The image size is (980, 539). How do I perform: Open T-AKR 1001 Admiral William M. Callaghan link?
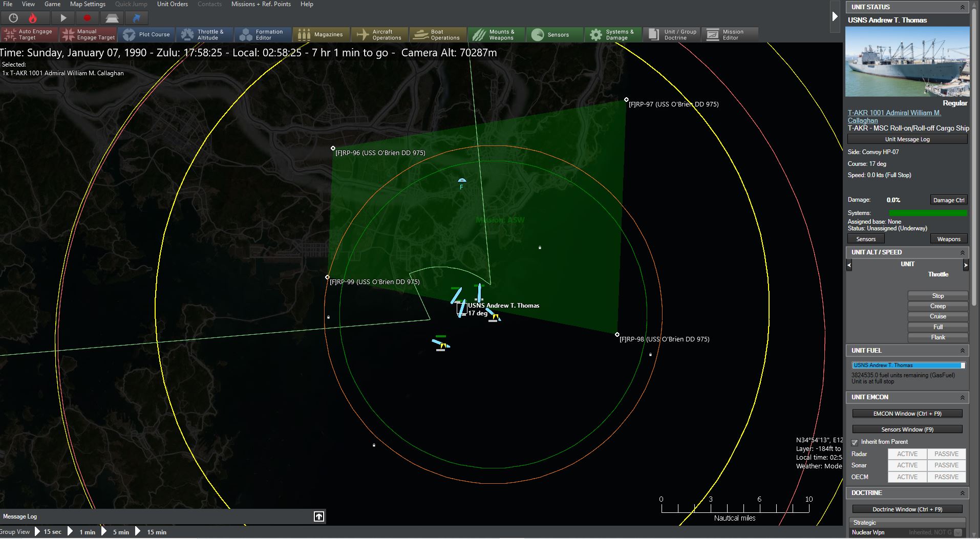click(x=894, y=117)
